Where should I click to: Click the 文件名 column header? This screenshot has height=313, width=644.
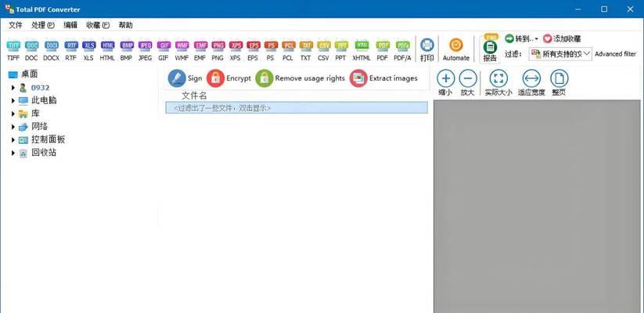pyautogui.click(x=194, y=96)
